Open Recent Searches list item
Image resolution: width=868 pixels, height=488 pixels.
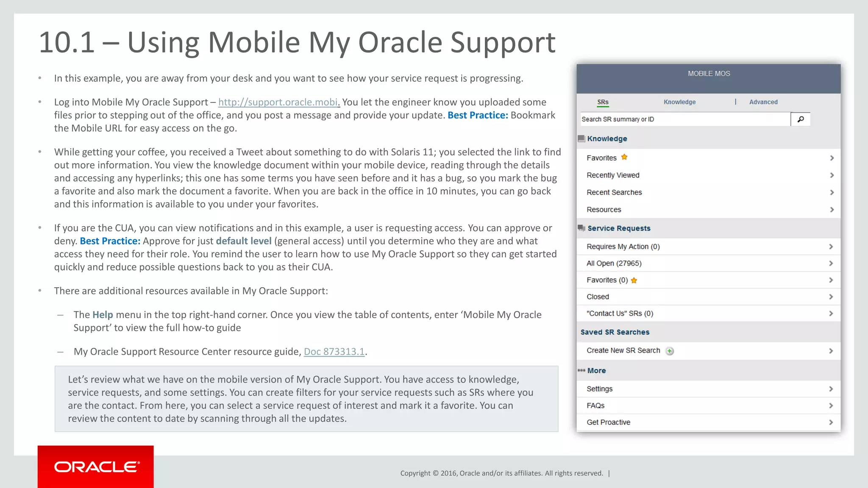[x=709, y=192]
